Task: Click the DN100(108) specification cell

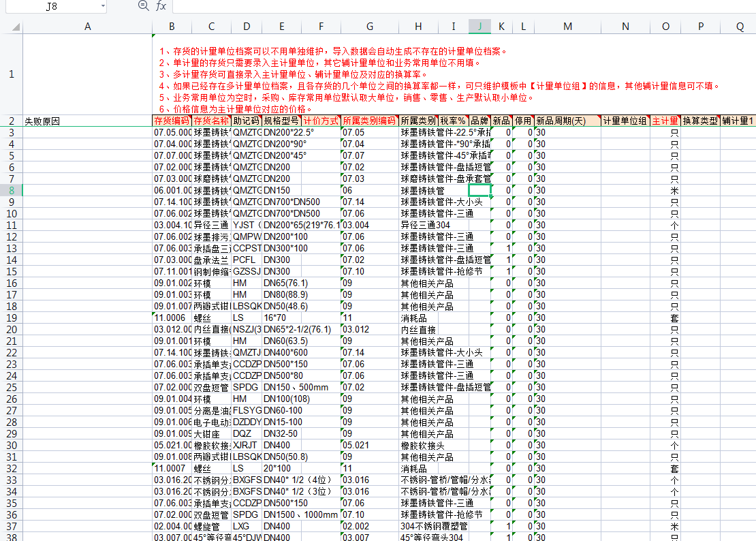Action: coord(281,399)
